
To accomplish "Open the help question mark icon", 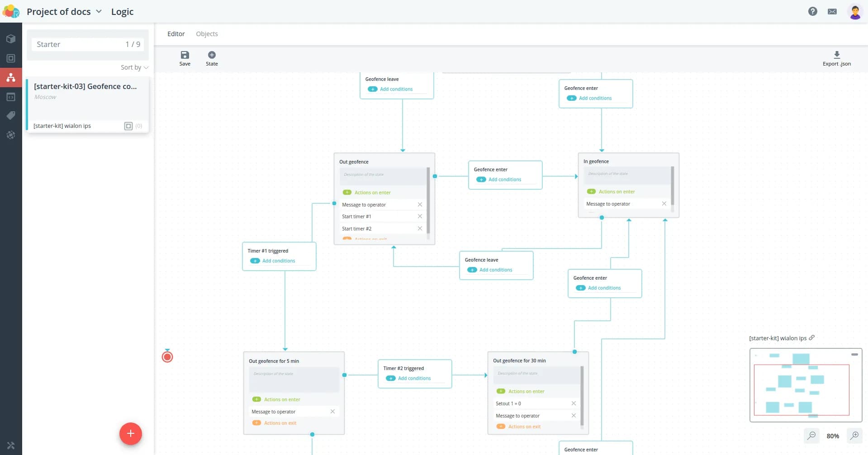I will click(812, 12).
